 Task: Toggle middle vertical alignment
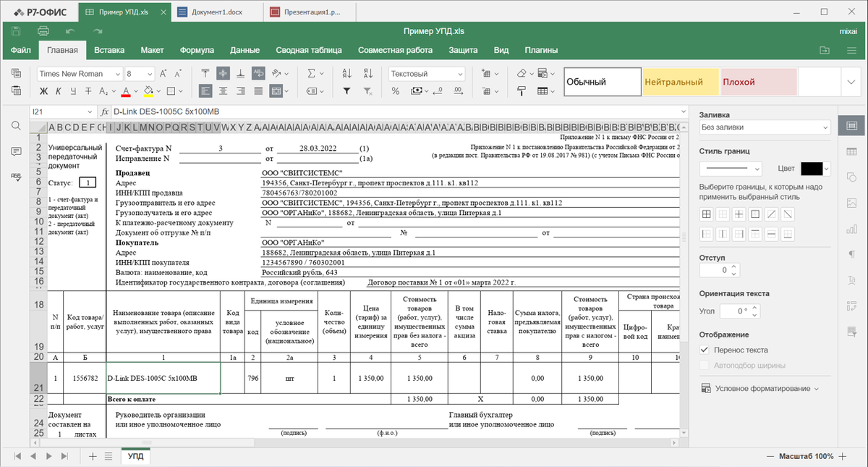coord(223,74)
